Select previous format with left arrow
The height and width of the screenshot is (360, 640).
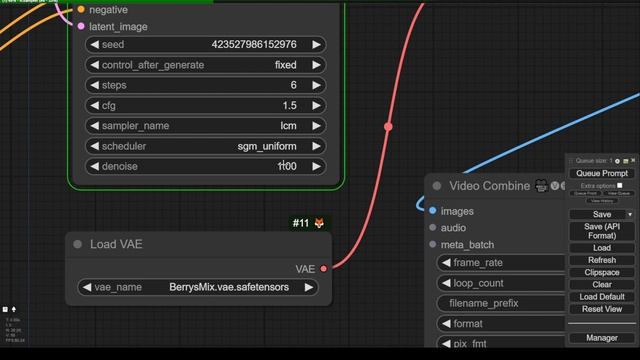[x=446, y=323]
